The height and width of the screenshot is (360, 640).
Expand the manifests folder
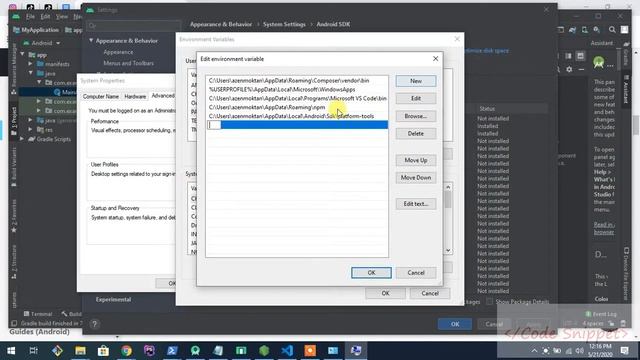(x=31, y=64)
